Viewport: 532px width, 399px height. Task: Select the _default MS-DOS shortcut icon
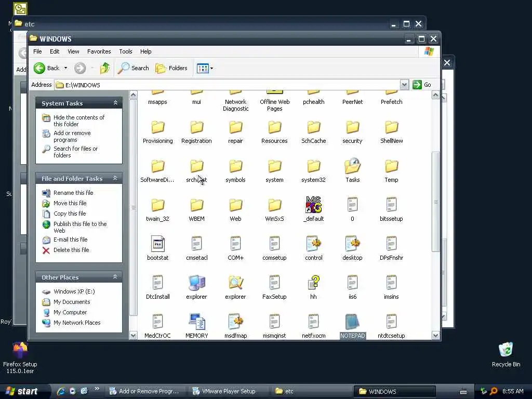(x=313, y=205)
